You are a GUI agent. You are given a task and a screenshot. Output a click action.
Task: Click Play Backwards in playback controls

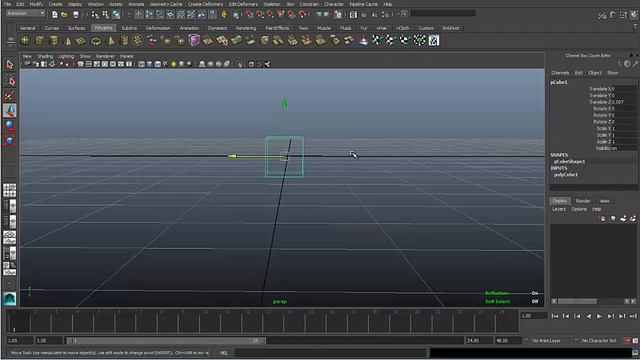(x=588, y=316)
